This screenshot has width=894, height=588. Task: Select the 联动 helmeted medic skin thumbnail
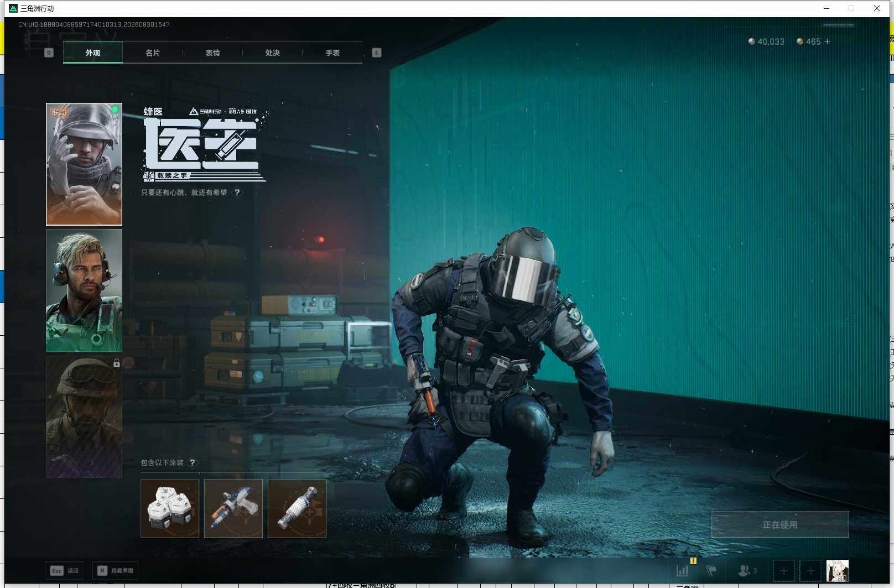click(84, 164)
